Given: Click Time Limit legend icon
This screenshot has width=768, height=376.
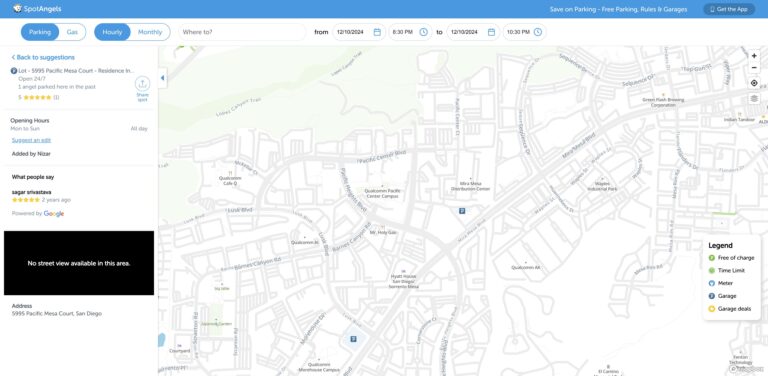Looking at the screenshot, I should (x=712, y=270).
